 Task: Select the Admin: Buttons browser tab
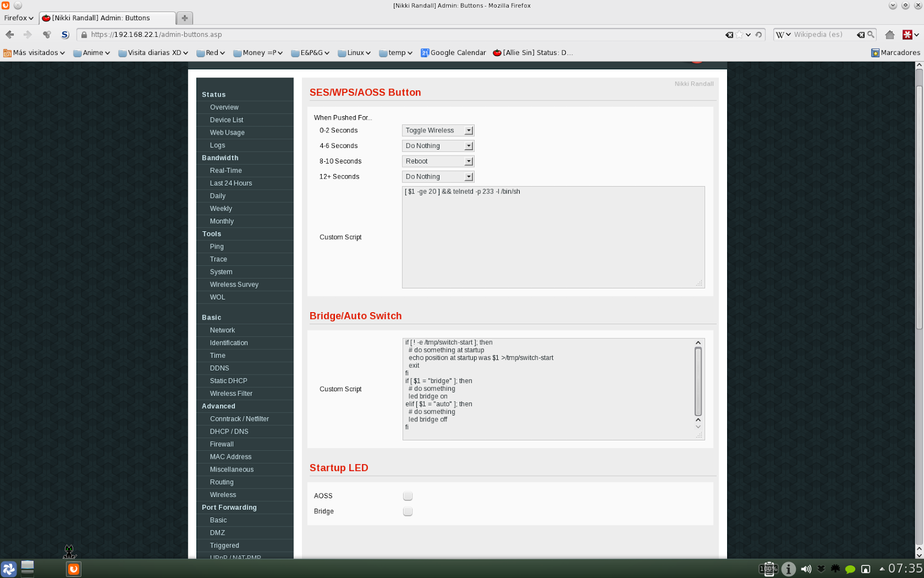tap(107, 18)
